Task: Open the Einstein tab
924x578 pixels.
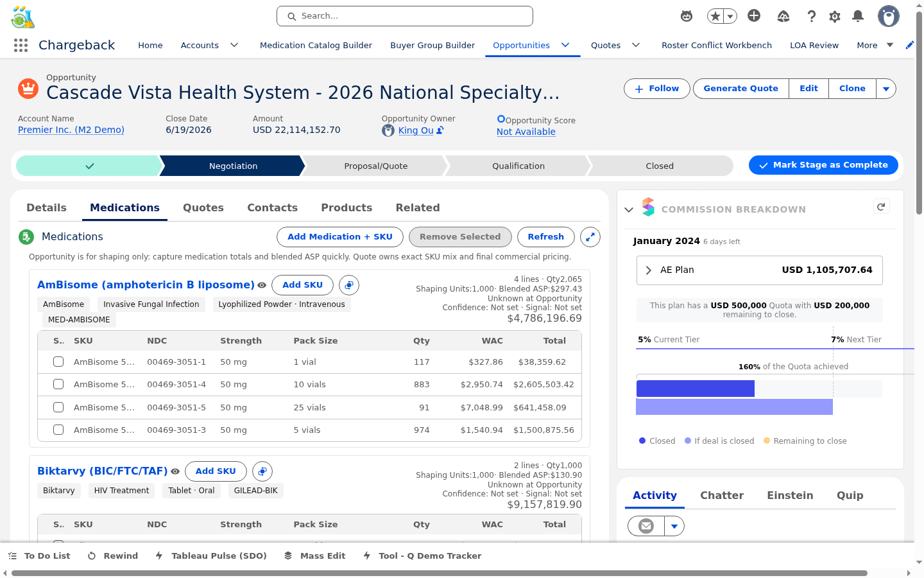Action: click(x=790, y=496)
